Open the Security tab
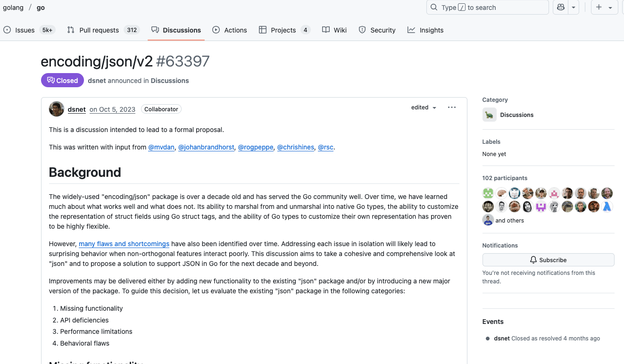The height and width of the screenshot is (364, 624). pos(377,30)
